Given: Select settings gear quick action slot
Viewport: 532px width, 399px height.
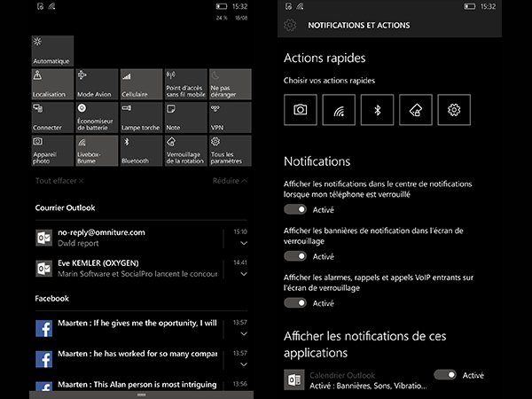Looking at the screenshot, I should point(454,110).
